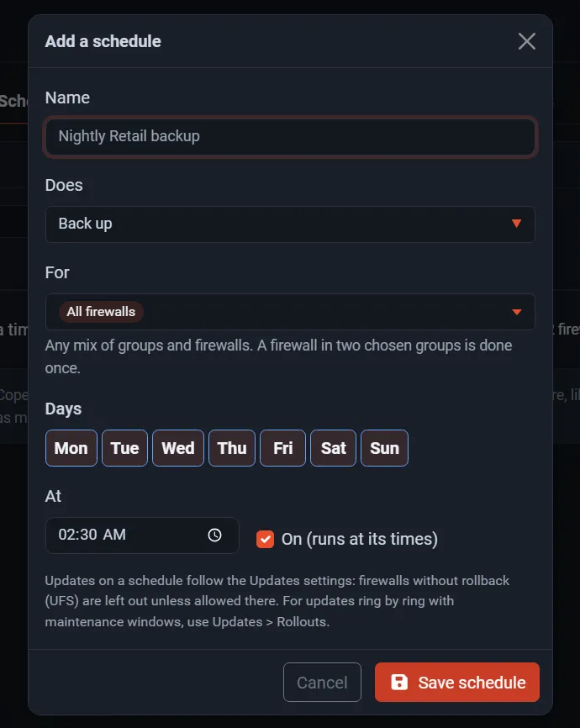Open the Does dropdown showing Back up

pos(290,224)
